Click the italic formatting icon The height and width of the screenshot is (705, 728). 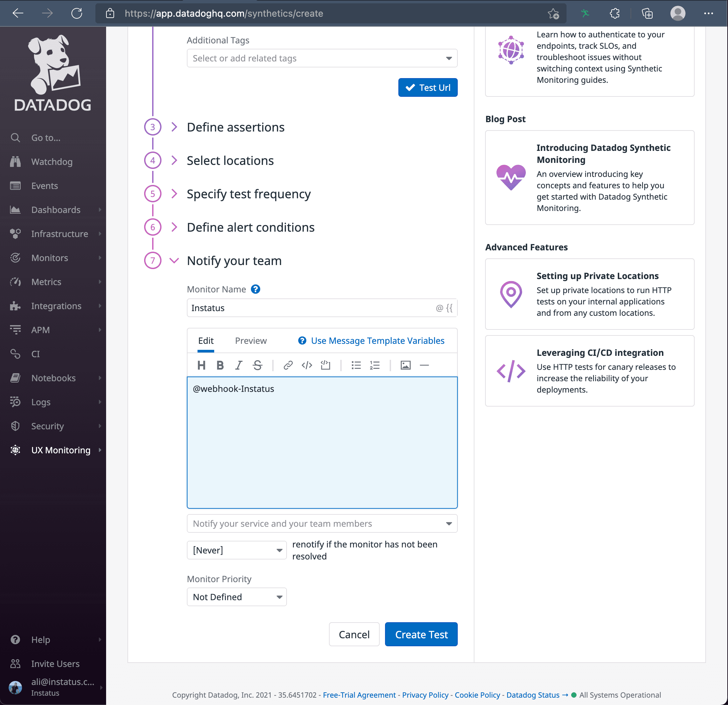click(x=239, y=365)
